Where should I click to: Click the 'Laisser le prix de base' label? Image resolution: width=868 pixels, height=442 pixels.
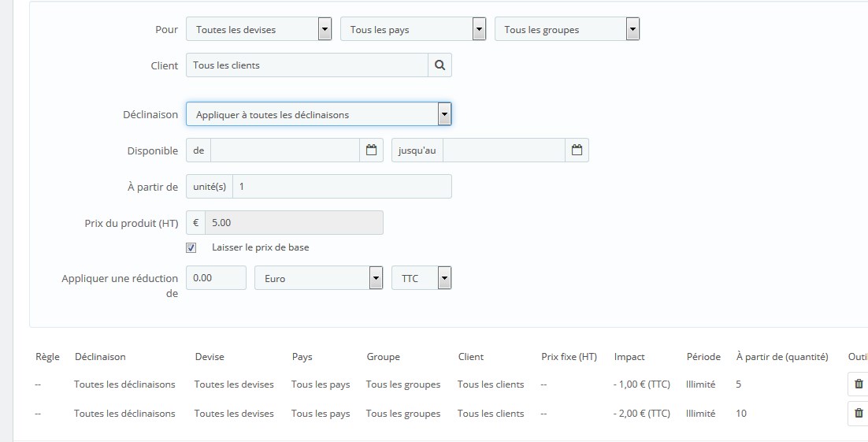260,247
